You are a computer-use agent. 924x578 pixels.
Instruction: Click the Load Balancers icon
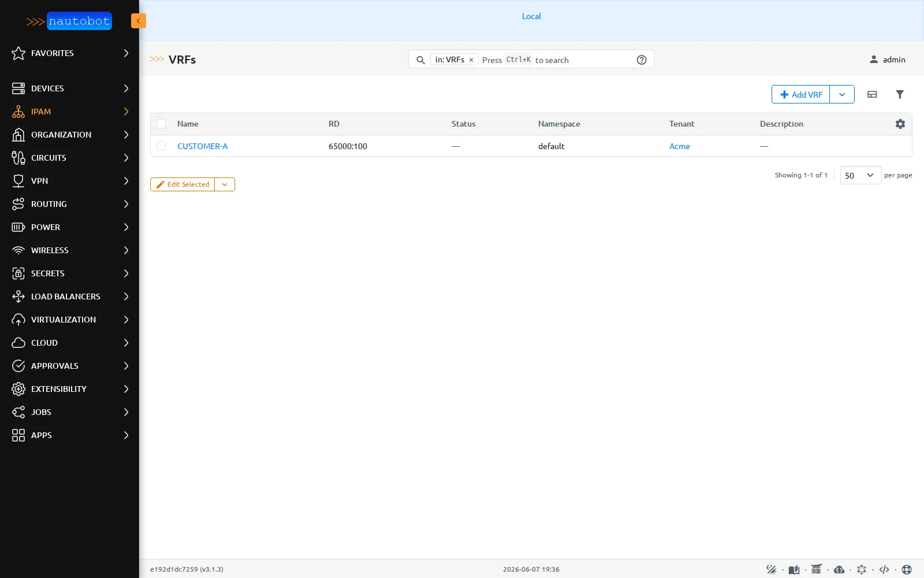[18, 297]
